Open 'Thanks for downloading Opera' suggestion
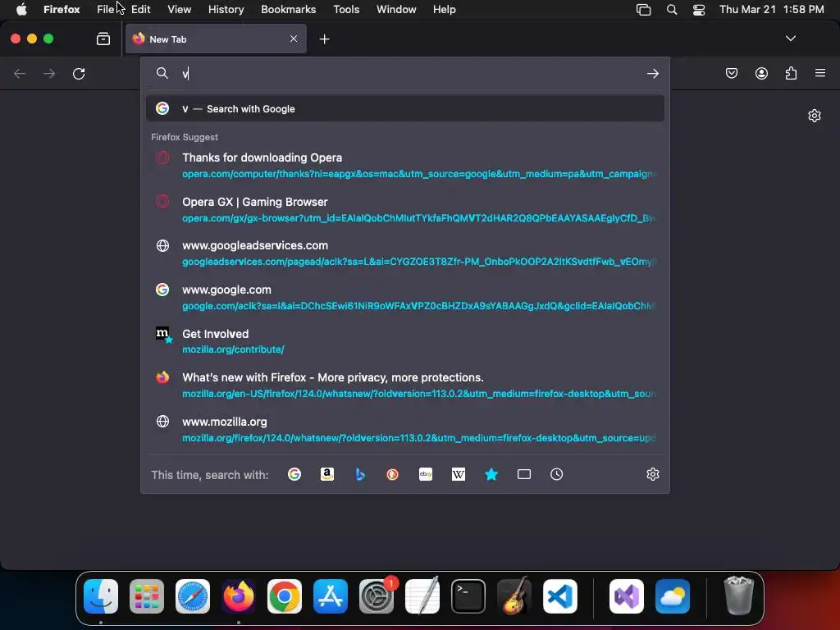 click(x=405, y=166)
